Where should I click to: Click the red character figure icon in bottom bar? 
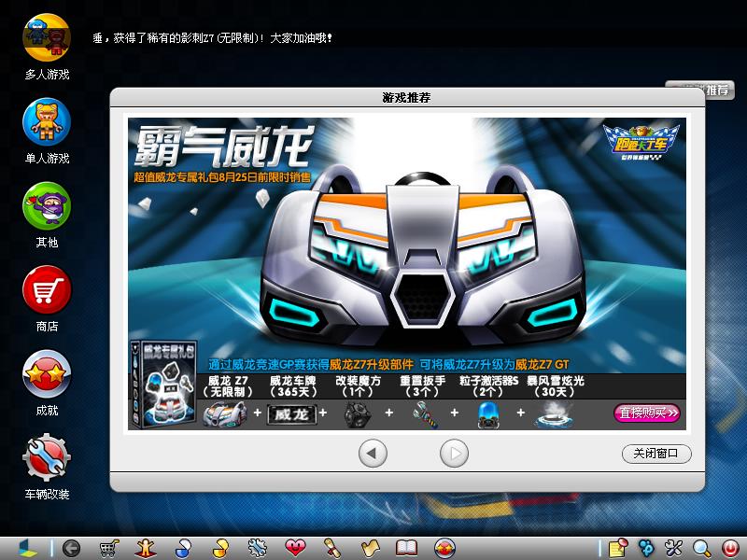coord(146,549)
